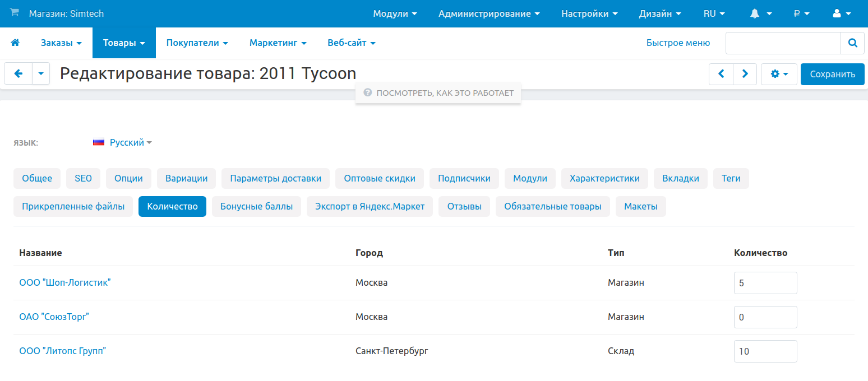868x381 pixels.
Task: Go to next product with right chevron
Action: (x=745, y=74)
